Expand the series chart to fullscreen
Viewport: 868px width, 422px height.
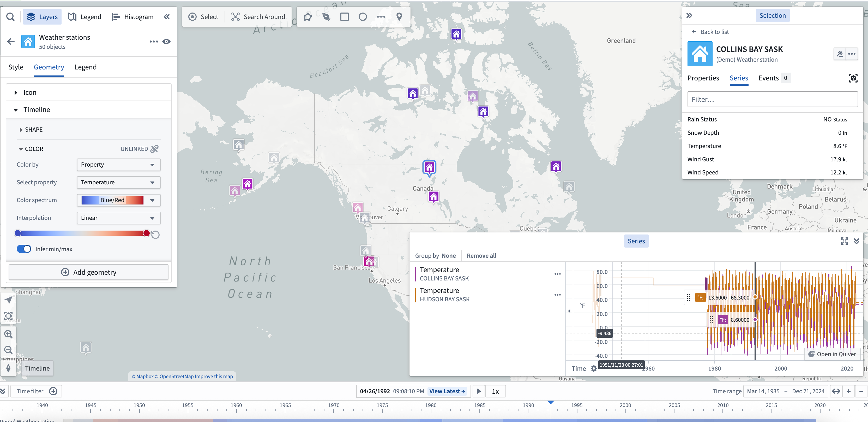click(x=844, y=241)
